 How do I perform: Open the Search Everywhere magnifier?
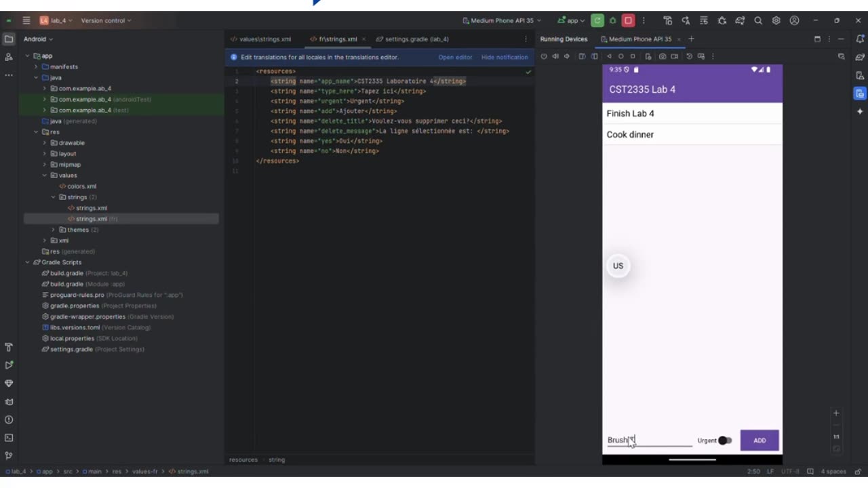758,20
